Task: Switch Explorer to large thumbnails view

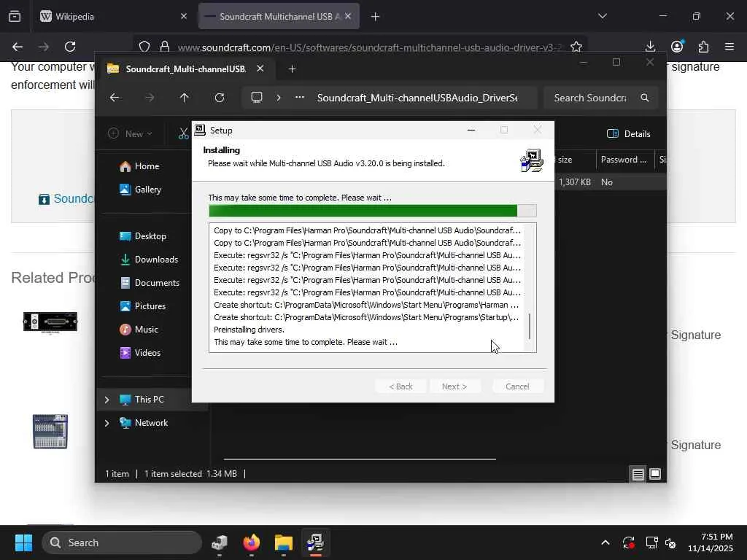Action: 655,474
